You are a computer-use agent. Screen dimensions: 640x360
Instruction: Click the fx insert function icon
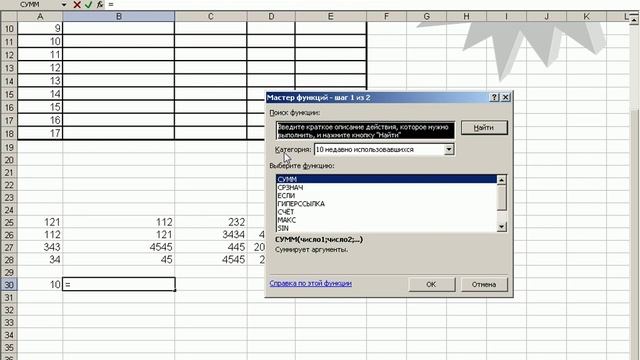100,4
